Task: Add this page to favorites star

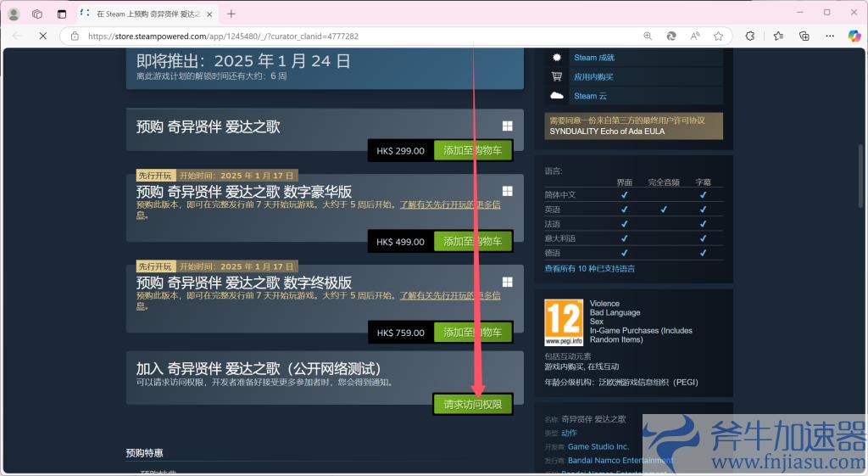Action: point(718,36)
